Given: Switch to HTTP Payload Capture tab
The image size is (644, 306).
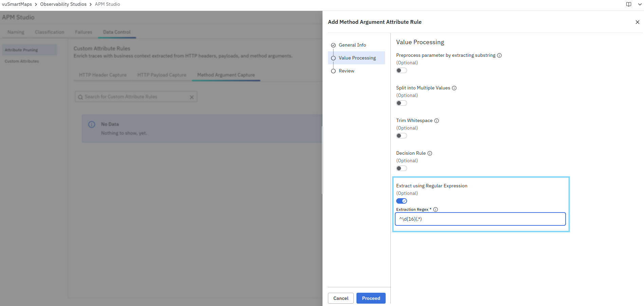Looking at the screenshot, I should (x=162, y=75).
